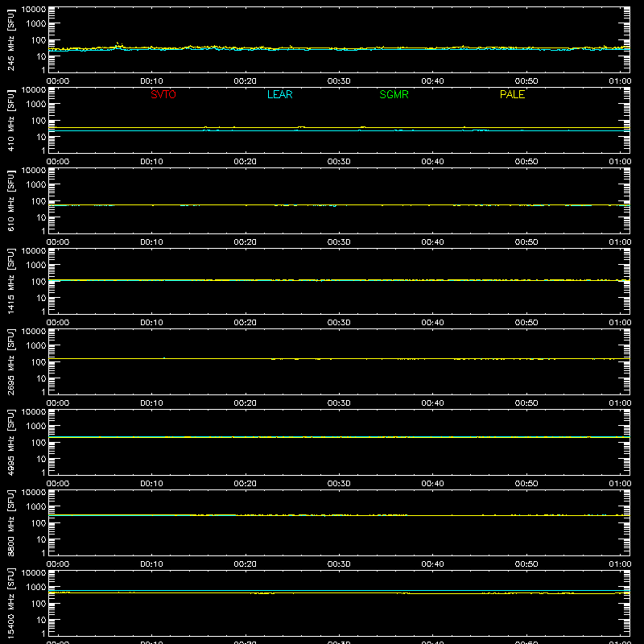Click the 100 tick label of 8800 MHz plot

[x=39, y=523]
